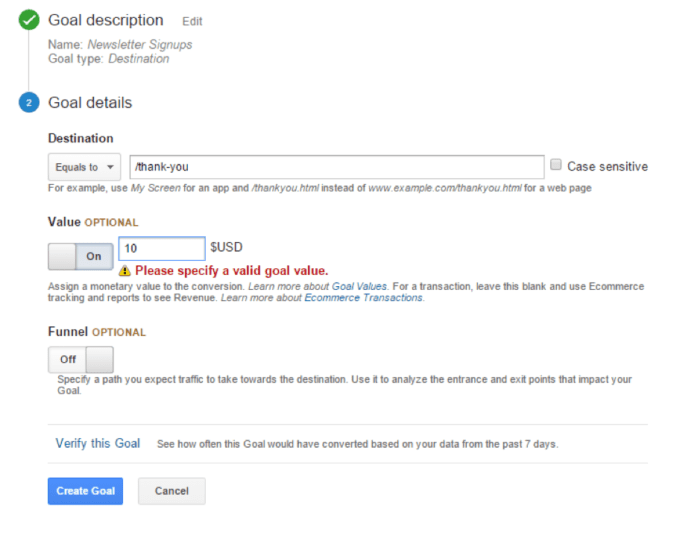
Task: Click the valid goal value error message
Action: (231, 271)
